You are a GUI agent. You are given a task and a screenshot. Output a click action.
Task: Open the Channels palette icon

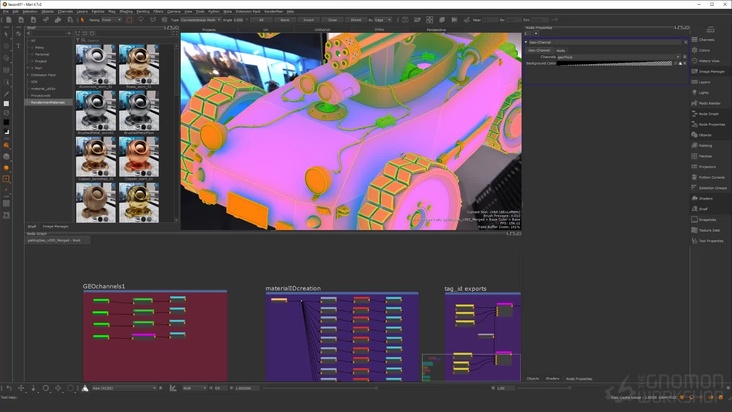(693, 39)
